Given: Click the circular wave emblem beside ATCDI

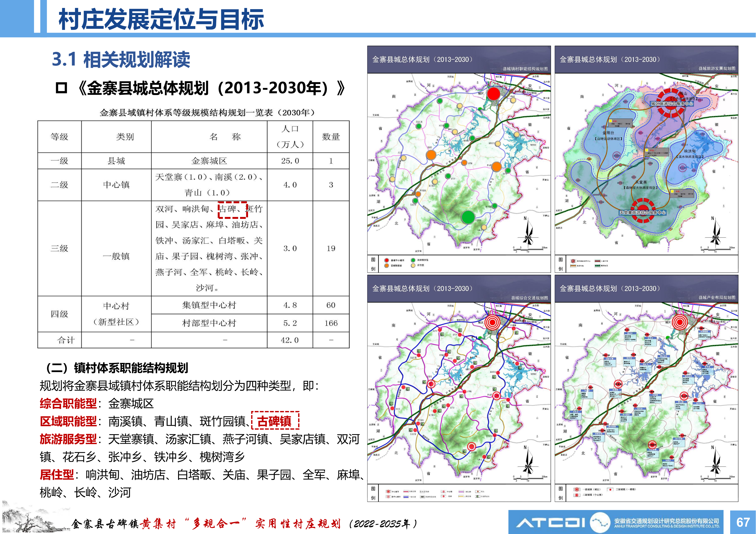Looking at the screenshot, I should coord(600,522).
